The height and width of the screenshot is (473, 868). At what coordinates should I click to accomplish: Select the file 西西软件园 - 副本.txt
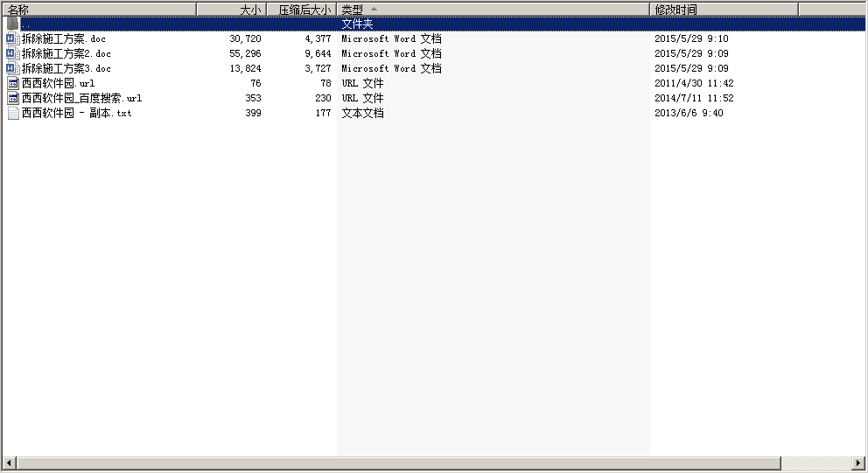tap(77, 113)
